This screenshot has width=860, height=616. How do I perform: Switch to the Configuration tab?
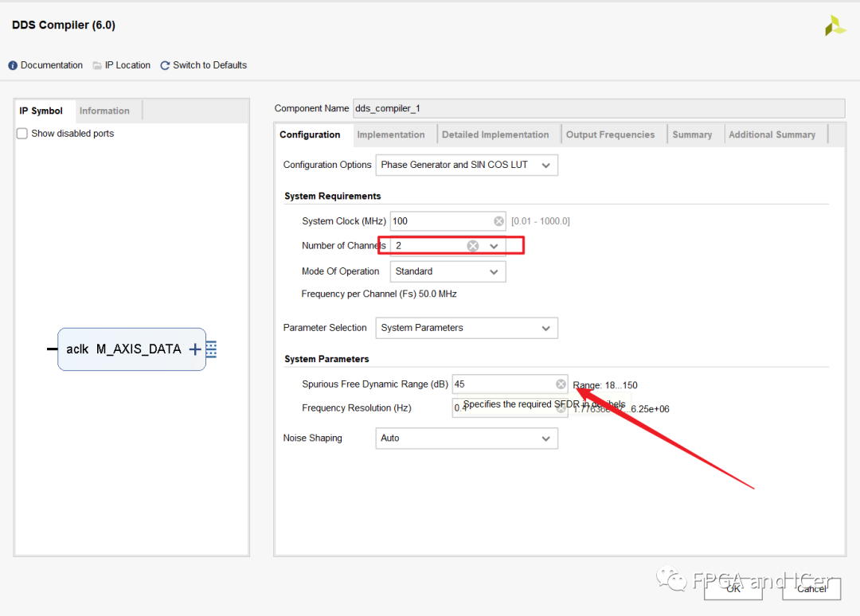310,135
